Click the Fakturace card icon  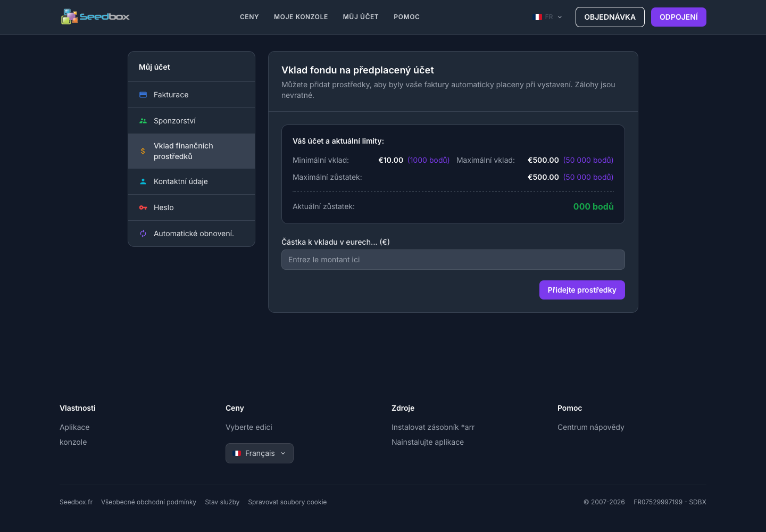143,95
